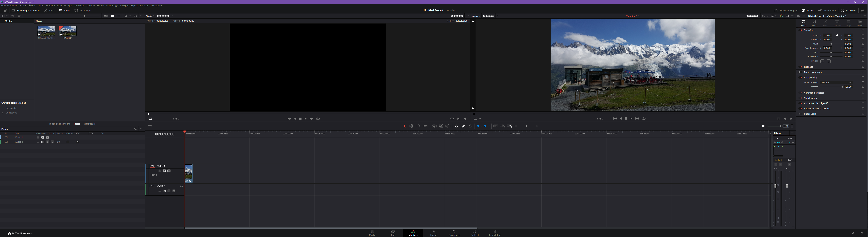The height and width of the screenshot is (237, 868).
Task: Switch media pool to thumbnail grid view
Action: 112,16
